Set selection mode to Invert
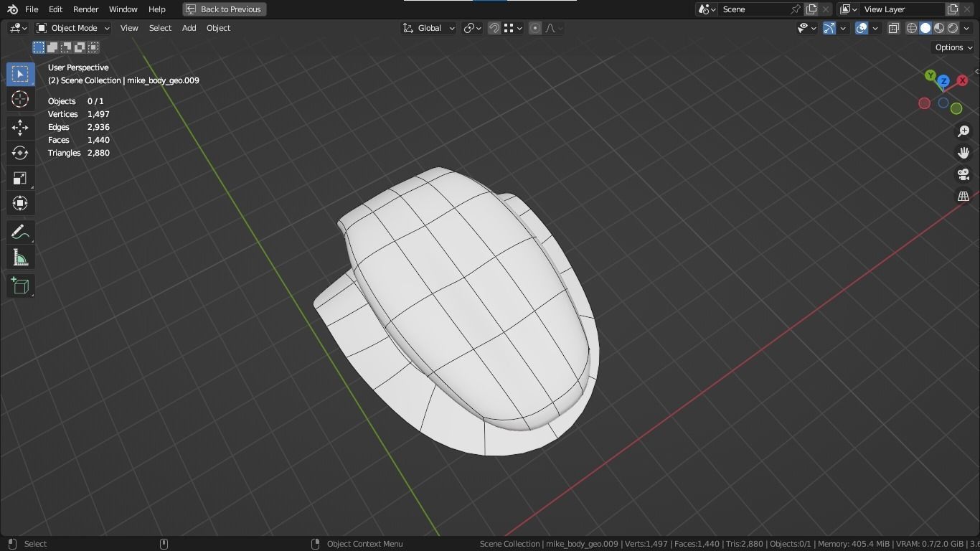980x551 pixels. (x=80, y=47)
